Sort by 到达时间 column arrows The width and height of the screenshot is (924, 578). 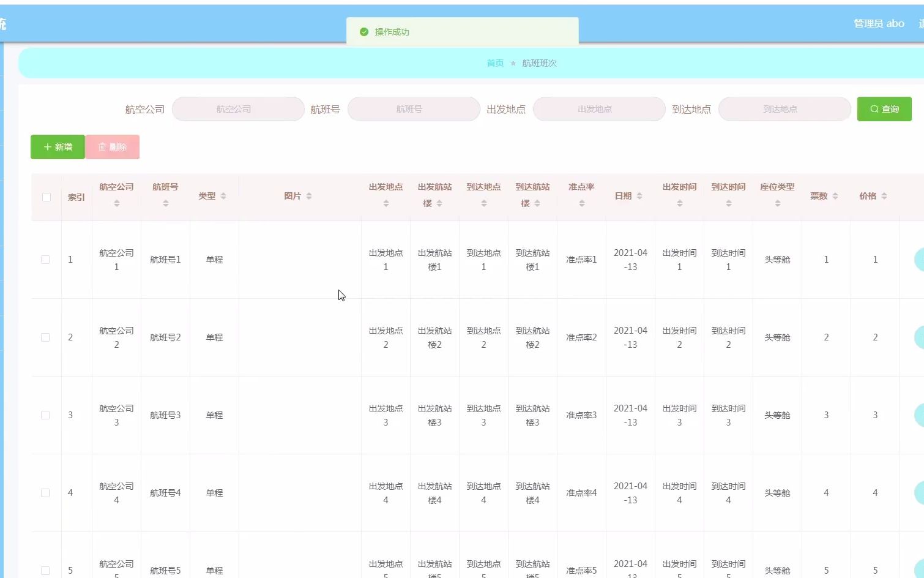(728, 203)
